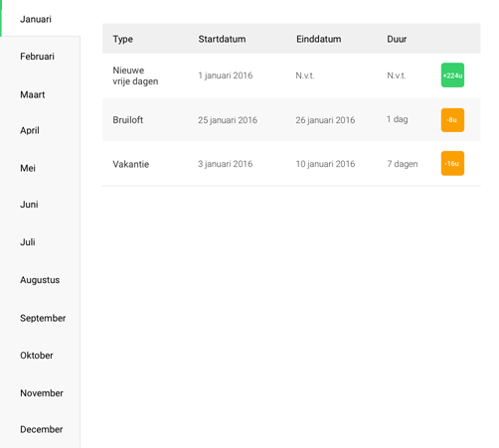Sort by the Startdatum column header
The width and height of the screenshot is (499, 448).
click(222, 39)
